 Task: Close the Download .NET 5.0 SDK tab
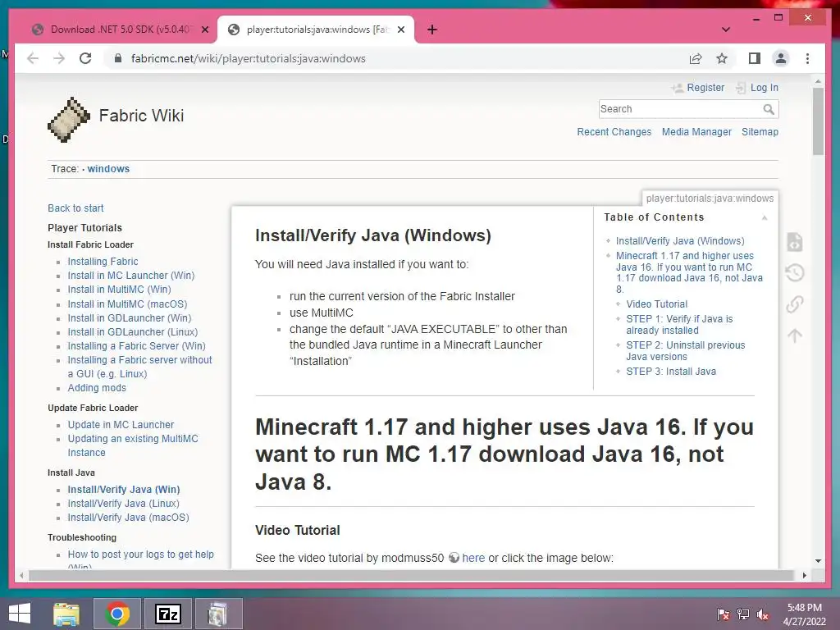204,30
